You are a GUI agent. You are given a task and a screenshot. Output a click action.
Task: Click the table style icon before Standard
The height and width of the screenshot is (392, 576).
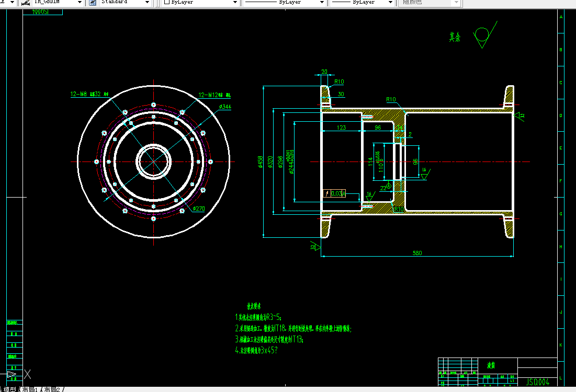coord(93,3)
